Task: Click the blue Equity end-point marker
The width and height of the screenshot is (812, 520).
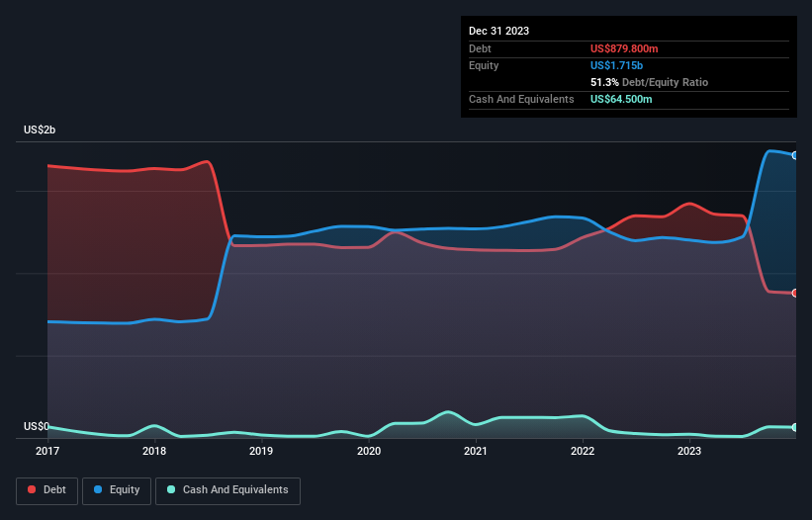Action: [795, 155]
